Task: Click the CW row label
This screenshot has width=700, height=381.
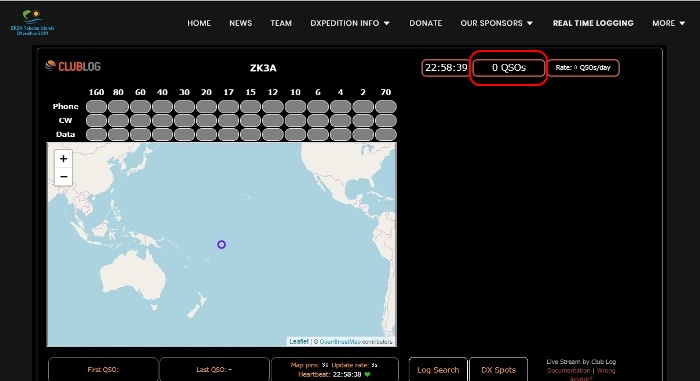Action: 65,120
